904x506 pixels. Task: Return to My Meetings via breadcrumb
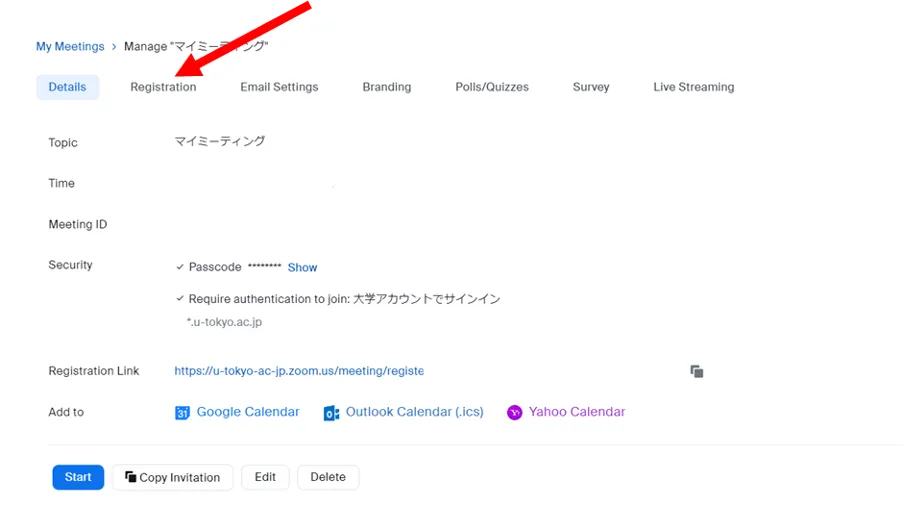70,46
